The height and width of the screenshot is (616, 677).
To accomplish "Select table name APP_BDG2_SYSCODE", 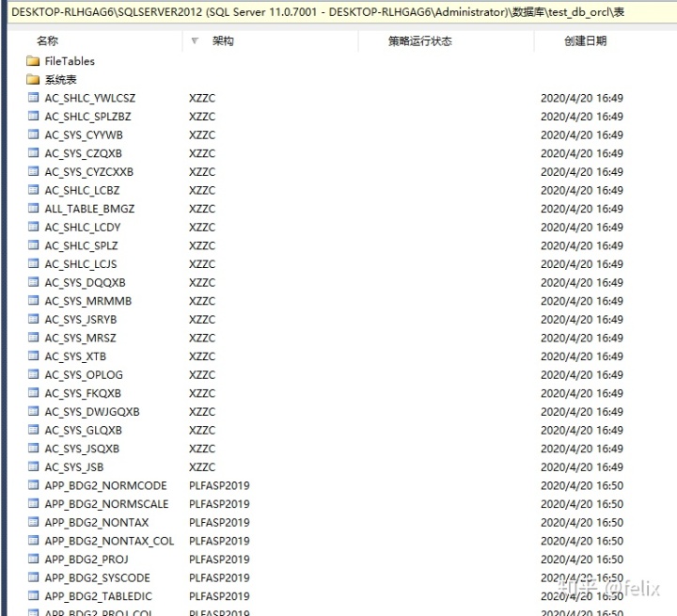I will coord(98,578).
